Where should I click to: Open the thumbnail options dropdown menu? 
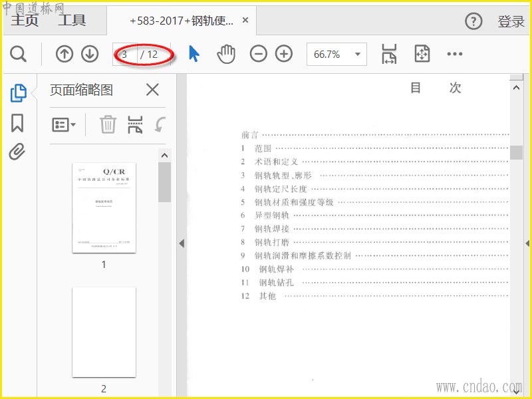[64, 124]
